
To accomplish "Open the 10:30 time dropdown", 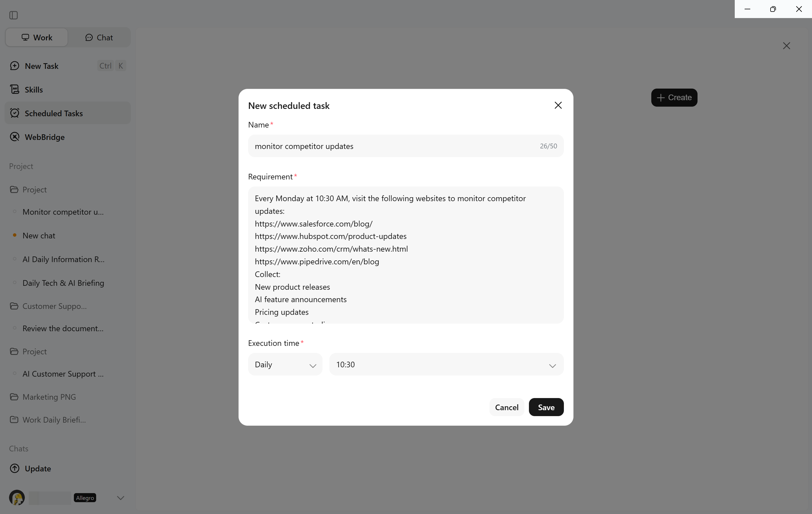I will pos(446,364).
